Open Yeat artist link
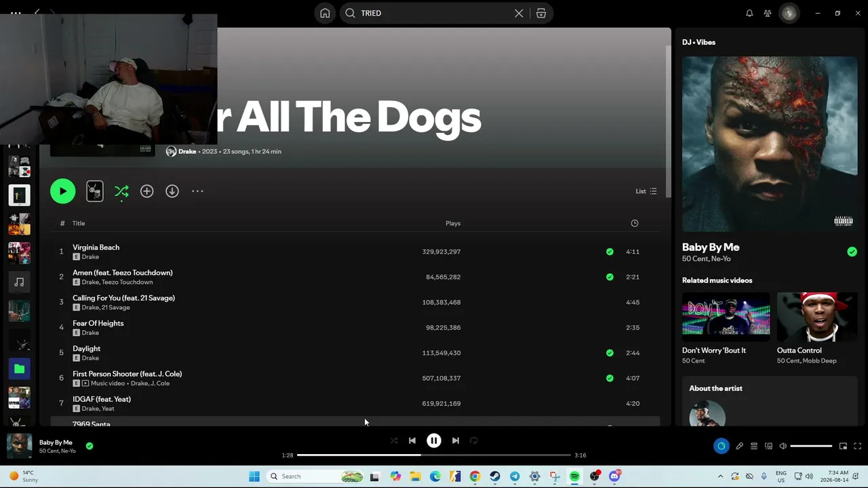The width and height of the screenshot is (868, 488). [108, 409]
